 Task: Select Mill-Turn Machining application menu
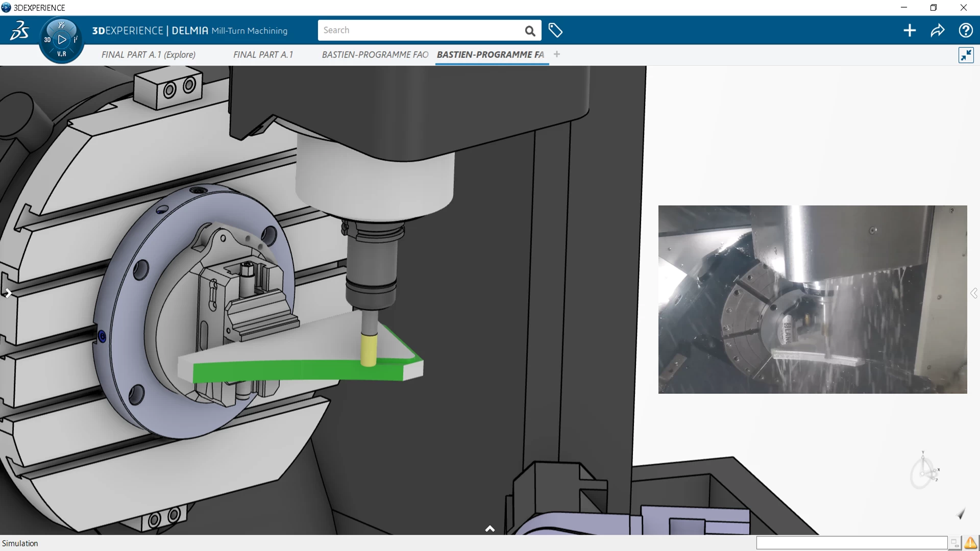[x=249, y=30]
